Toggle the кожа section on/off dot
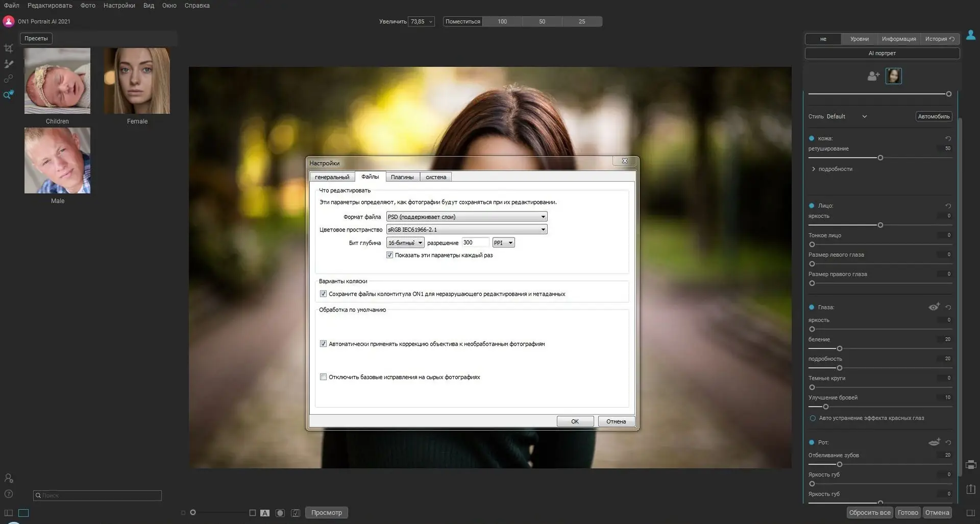This screenshot has height=524, width=980. (x=812, y=138)
